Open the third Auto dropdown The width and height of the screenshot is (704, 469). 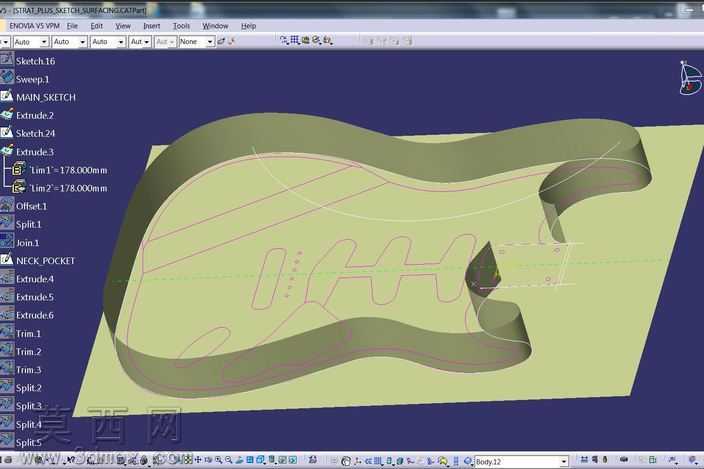tap(108, 42)
